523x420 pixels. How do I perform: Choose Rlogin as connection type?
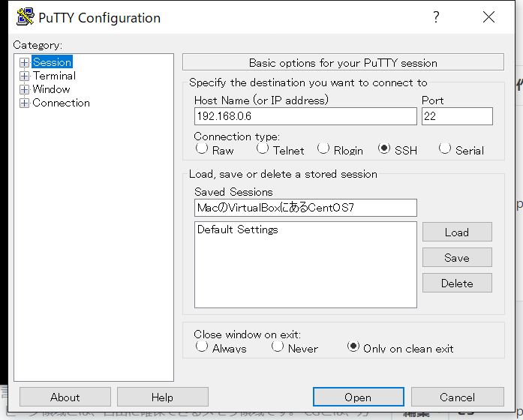click(323, 148)
